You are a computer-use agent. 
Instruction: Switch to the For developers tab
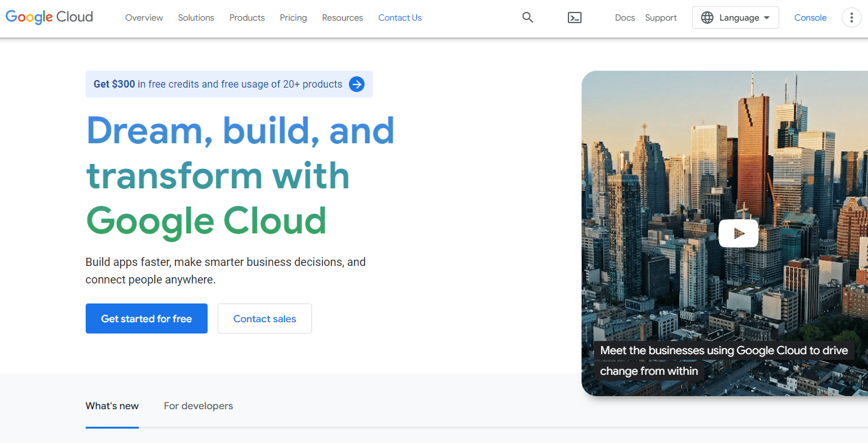[198, 406]
